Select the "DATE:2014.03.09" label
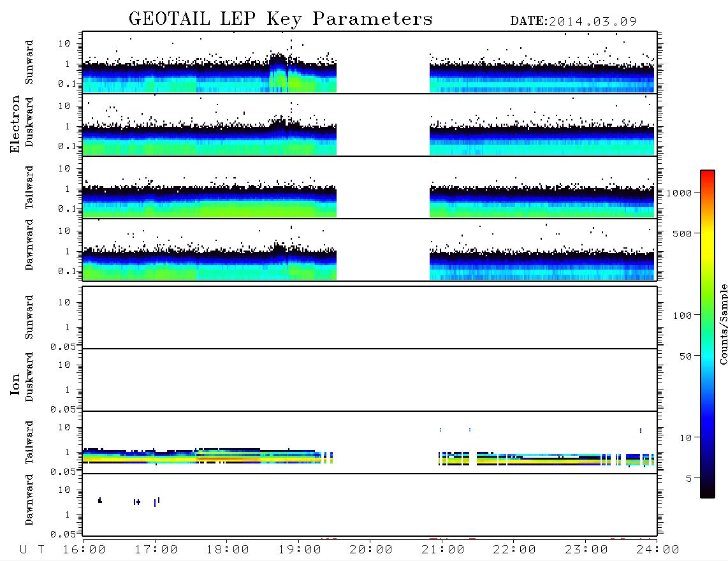Image resolution: width=728 pixels, height=561 pixels. 573,22
